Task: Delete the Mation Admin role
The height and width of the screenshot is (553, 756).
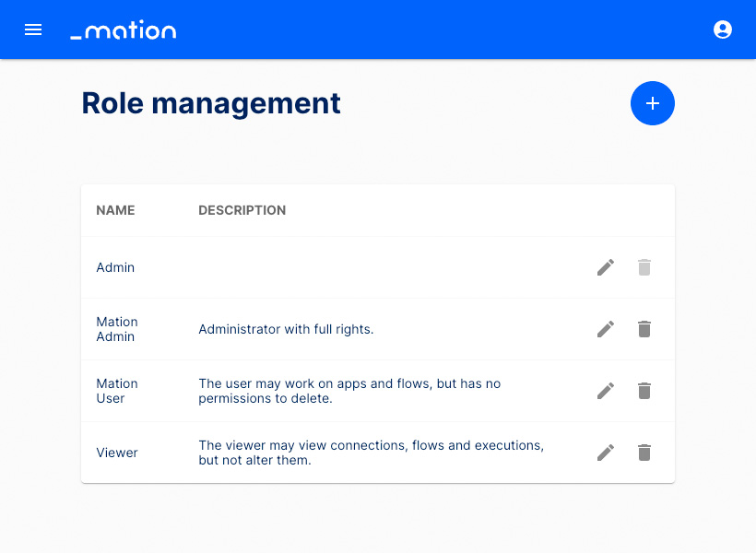Action: pos(644,329)
